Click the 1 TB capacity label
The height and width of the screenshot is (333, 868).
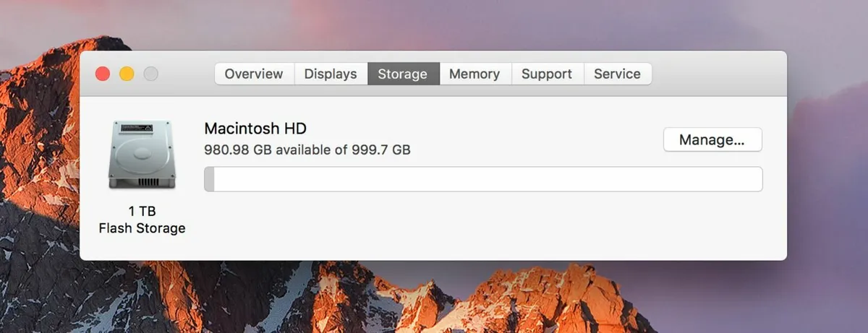point(142,212)
